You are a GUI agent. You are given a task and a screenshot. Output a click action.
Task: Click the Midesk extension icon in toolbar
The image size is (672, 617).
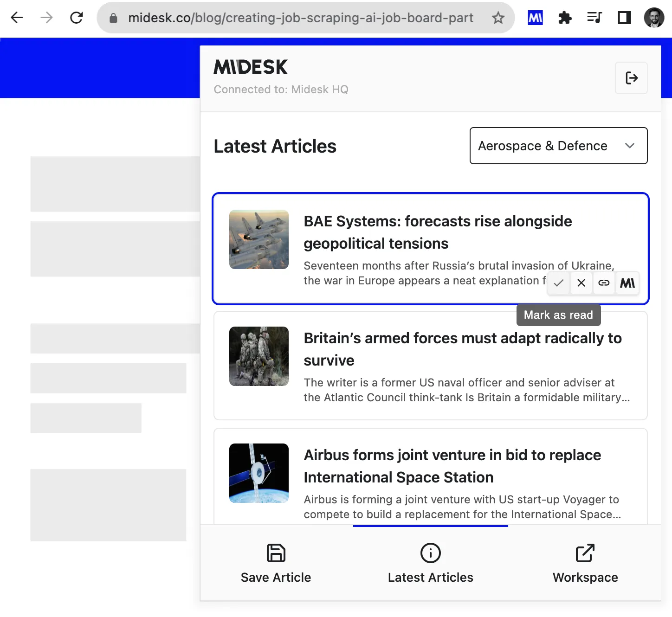pyautogui.click(x=535, y=18)
